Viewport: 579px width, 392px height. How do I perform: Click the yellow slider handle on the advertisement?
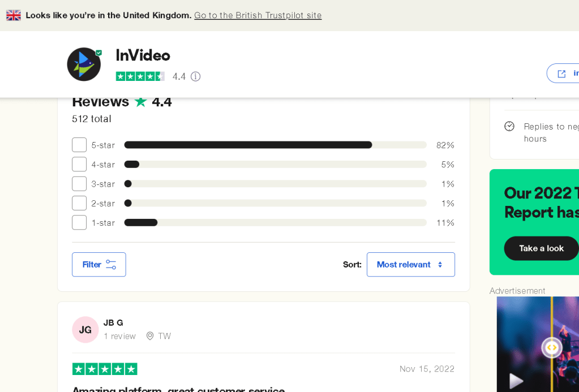click(x=552, y=347)
